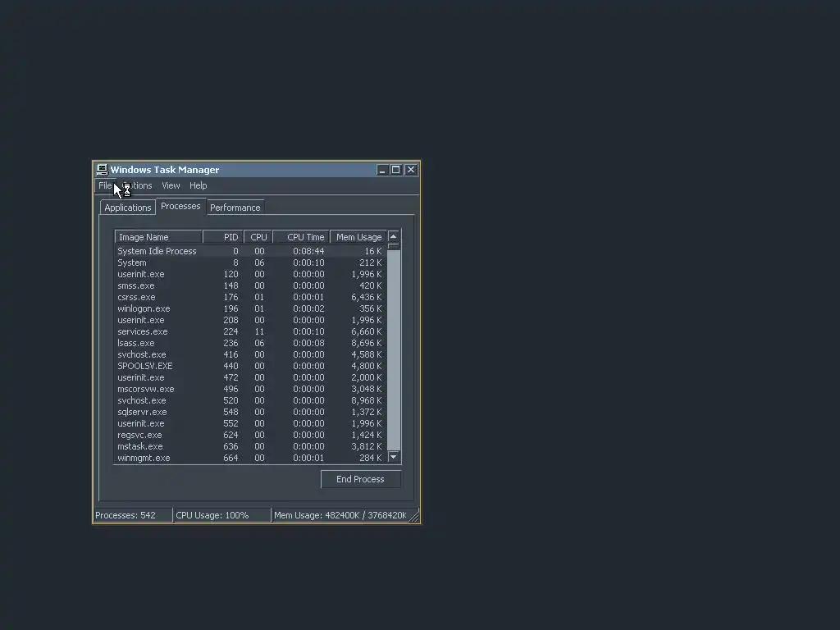
Task: Select the Processes tab
Action: click(x=180, y=206)
